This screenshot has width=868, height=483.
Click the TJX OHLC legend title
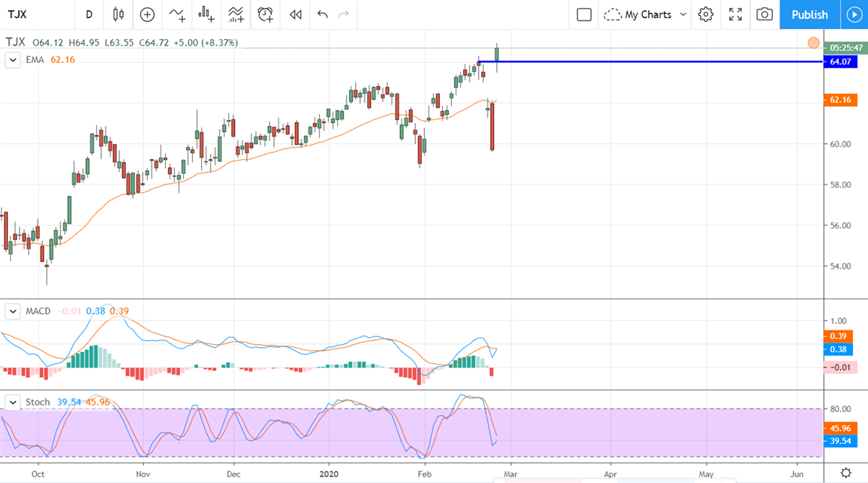tap(14, 43)
